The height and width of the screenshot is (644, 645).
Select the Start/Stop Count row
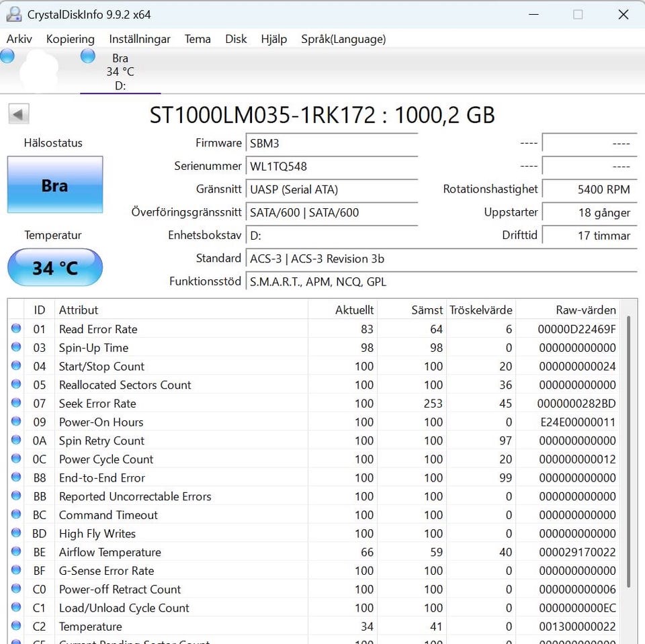pyautogui.click(x=314, y=366)
